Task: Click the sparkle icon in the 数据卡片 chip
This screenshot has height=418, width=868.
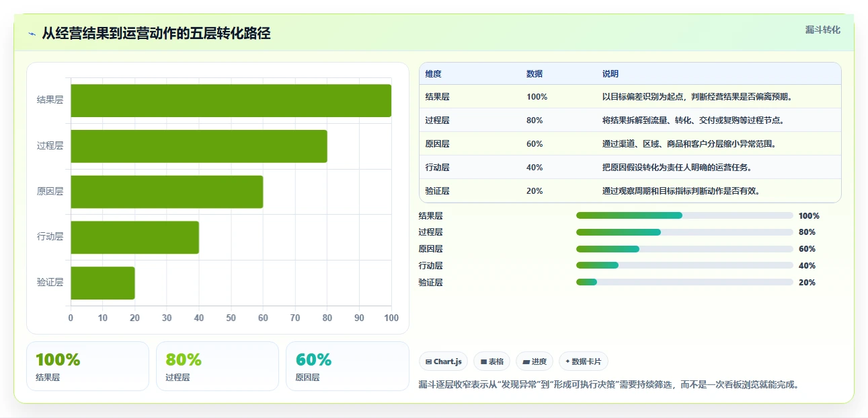Action: coord(567,362)
